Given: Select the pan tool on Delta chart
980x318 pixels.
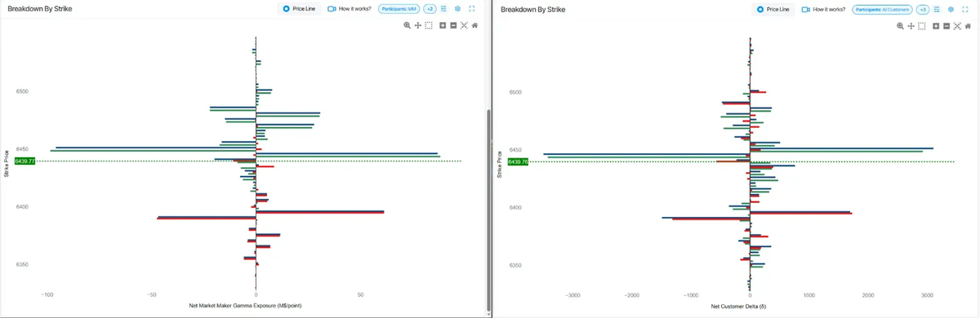Looking at the screenshot, I should (x=911, y=26).
